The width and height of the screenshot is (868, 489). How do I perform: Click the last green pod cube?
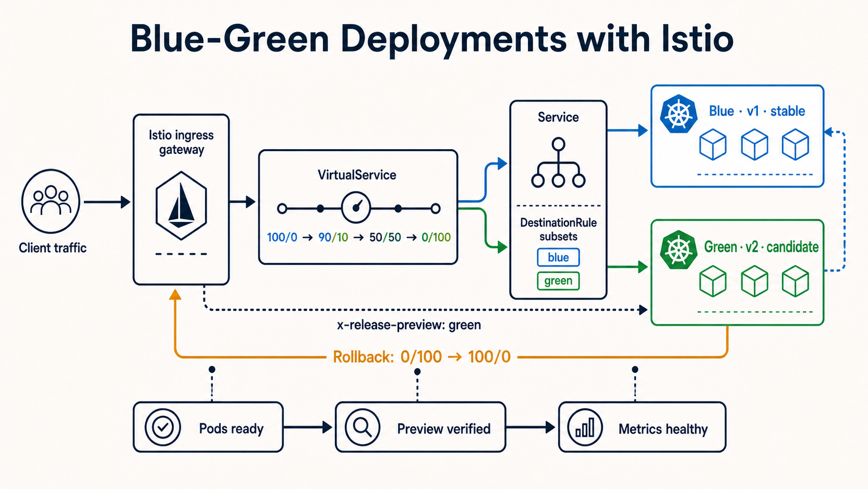795,281
